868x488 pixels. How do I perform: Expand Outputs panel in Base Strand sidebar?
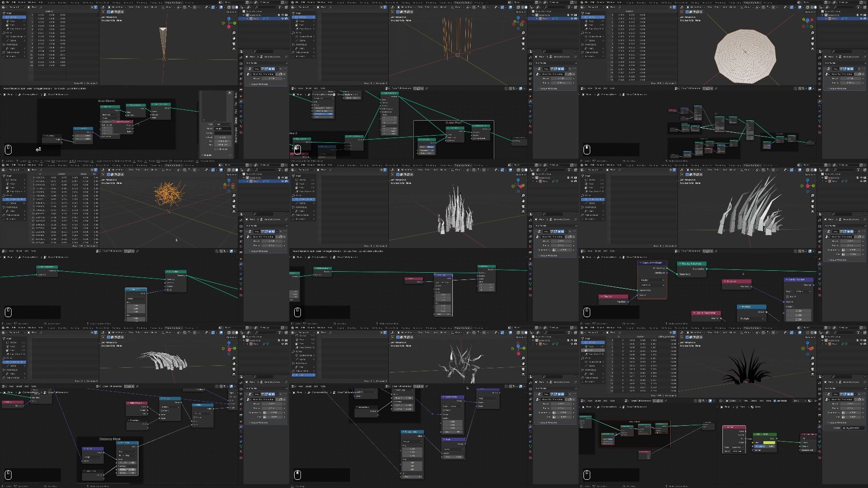pyautogui.click(x=207, y=155)
